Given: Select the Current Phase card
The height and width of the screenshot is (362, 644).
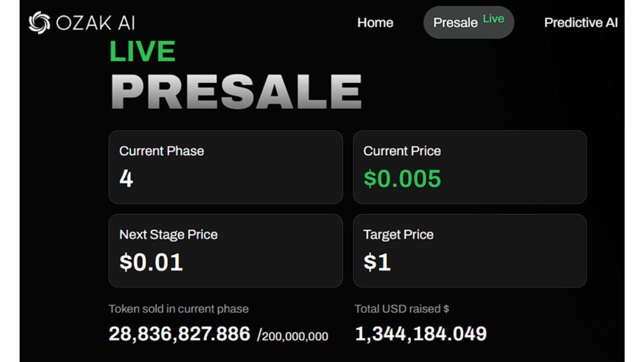Looking at the screenshot, I should 225,167.
